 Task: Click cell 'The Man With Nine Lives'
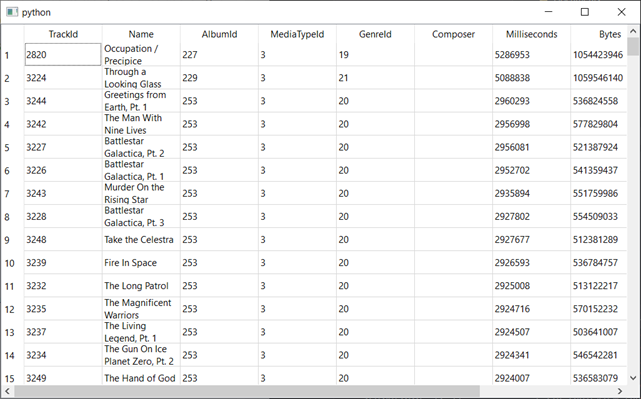(141, 124)
